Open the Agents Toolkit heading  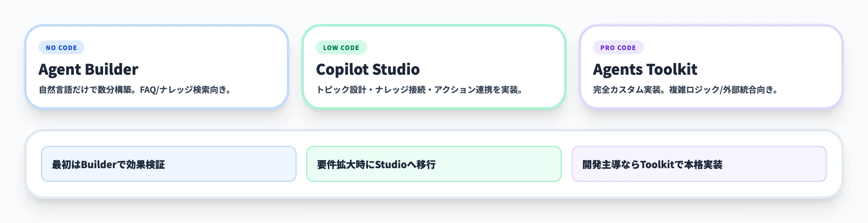point(645,69)
